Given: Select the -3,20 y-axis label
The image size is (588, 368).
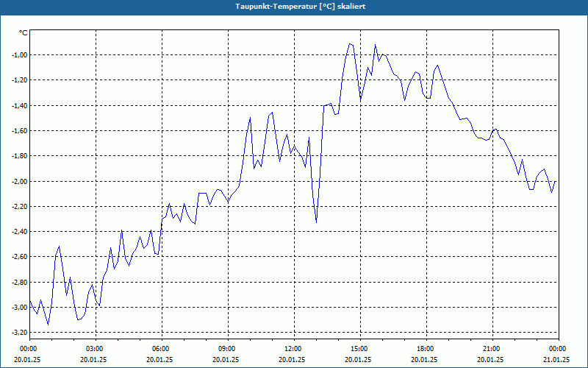Looking at the screenshot, I should [20, 333].
